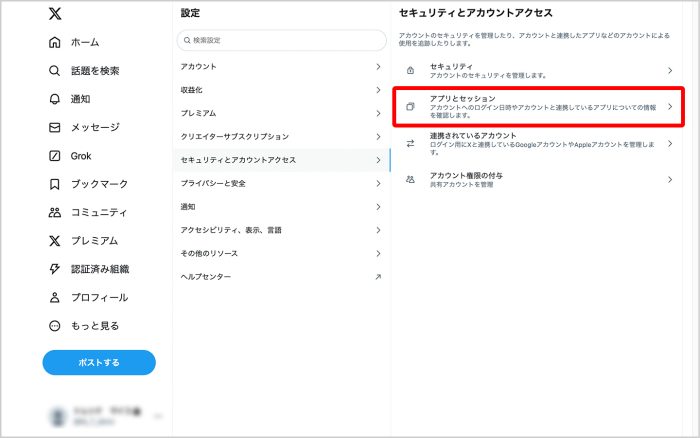Screen dimensions: 700x438
Task: Open 通知 via the sidebar bell icon
Action: (55, 99)
